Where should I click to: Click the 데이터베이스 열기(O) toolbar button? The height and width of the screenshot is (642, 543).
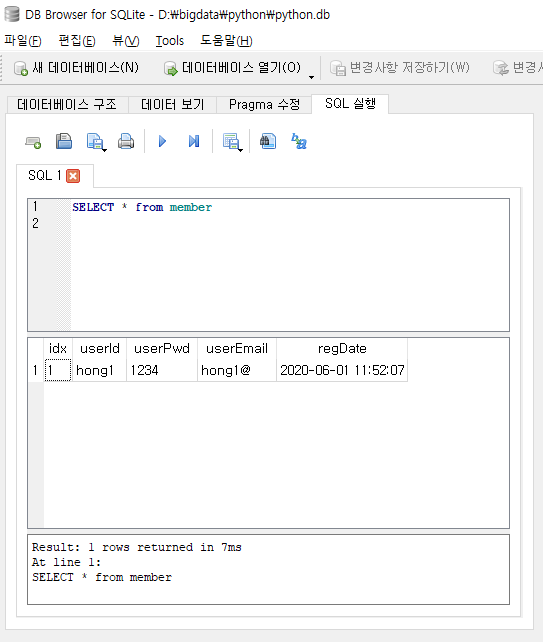click(x=233, y=68)
